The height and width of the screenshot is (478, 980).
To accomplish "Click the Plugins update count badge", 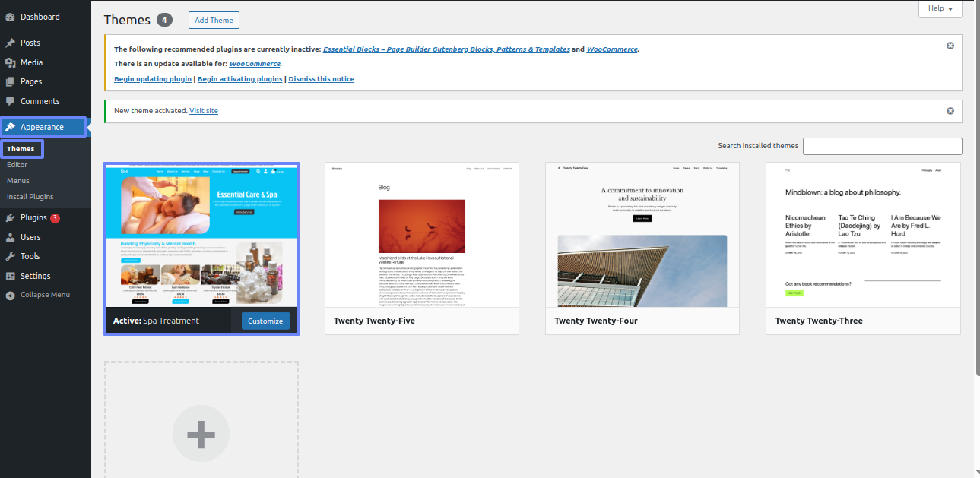I will pyautogui.click(x=55, y=218).
